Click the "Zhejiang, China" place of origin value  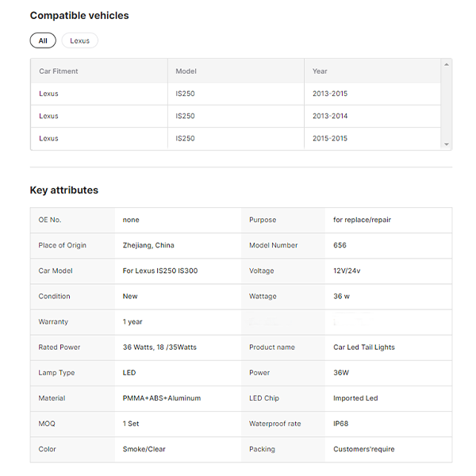(149, 246)
